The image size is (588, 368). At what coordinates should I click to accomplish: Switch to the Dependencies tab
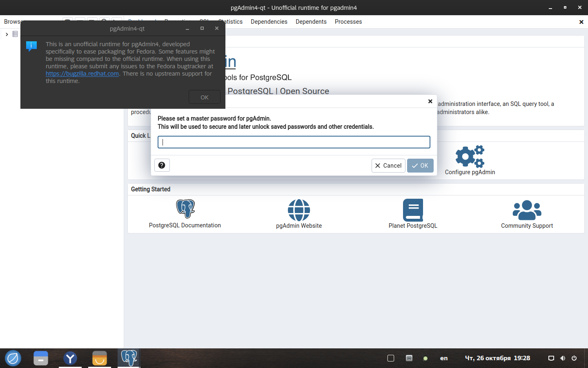pyautogui.click(x=269, y=22)
